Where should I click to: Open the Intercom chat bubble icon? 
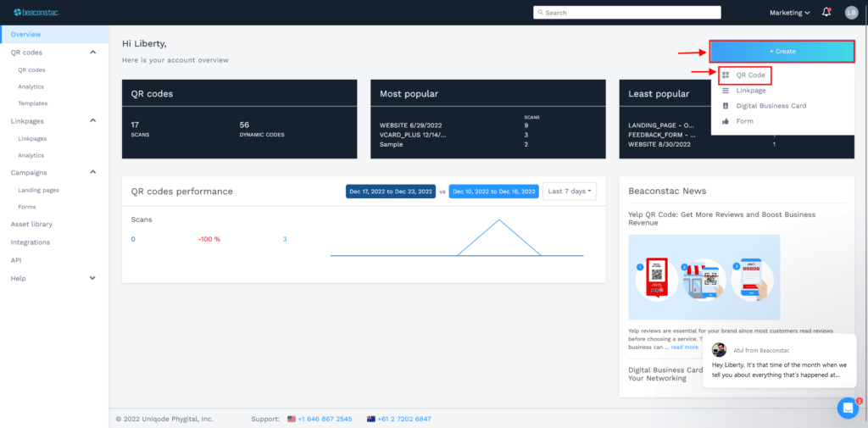coord(848,408)
